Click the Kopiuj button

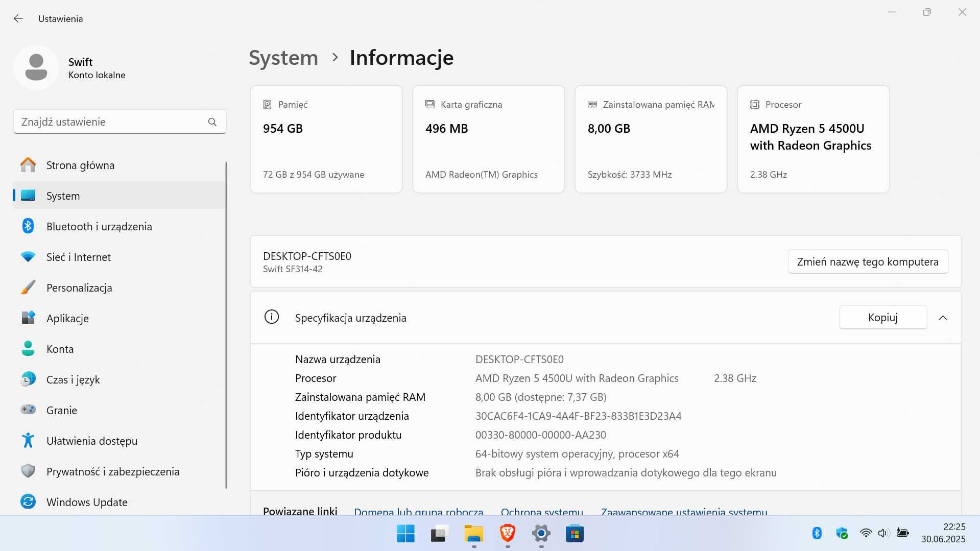882,317
